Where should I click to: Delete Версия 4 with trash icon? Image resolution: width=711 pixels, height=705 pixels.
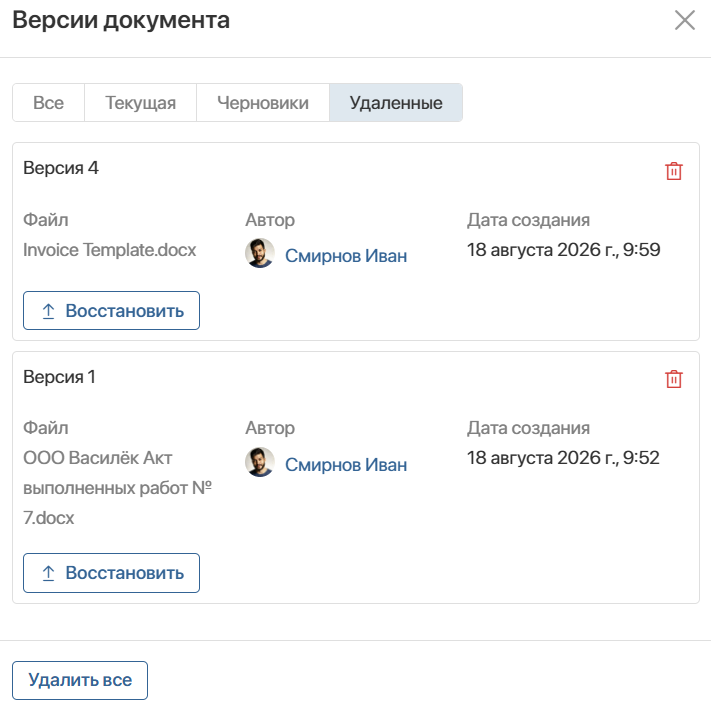[673, 171]
